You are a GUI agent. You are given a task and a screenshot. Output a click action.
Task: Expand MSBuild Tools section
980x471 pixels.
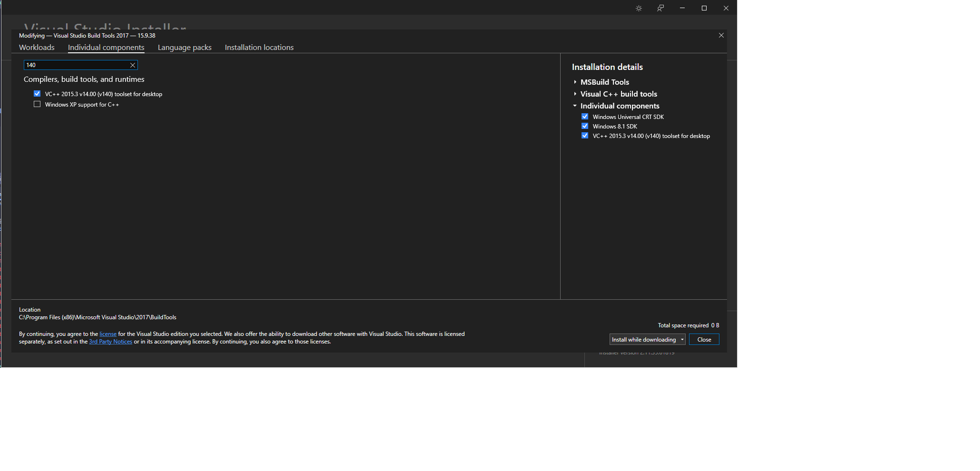pyautogui.click(x=575, y=82)
